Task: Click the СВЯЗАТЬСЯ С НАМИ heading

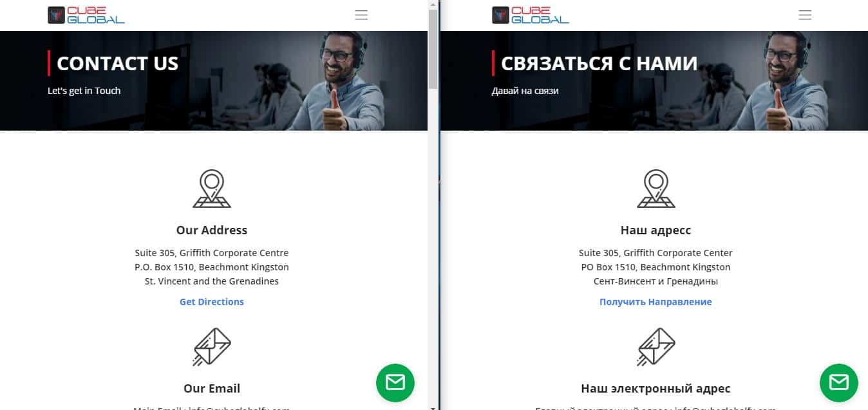Action: 599,63
